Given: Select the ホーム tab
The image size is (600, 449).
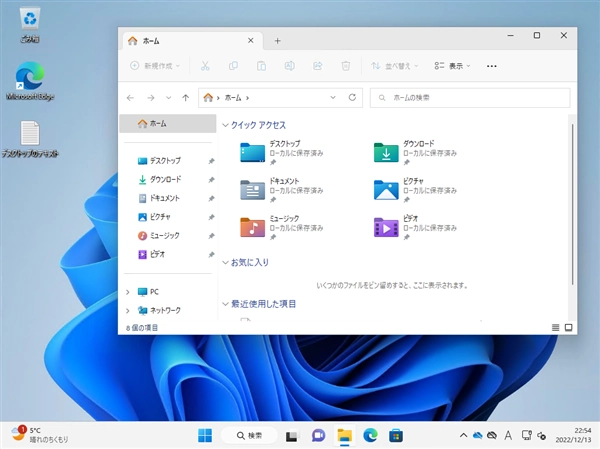Looking at the screenshot, I should point(192,41).
